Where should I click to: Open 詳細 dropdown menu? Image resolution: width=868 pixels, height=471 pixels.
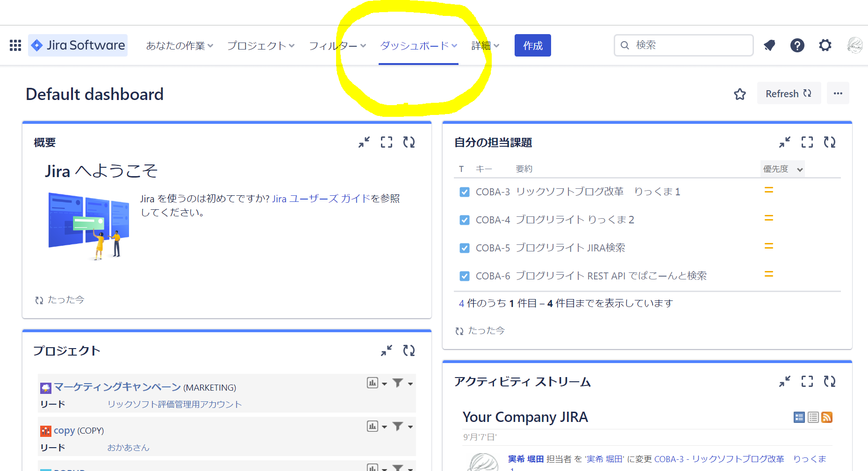pos(486,46)
